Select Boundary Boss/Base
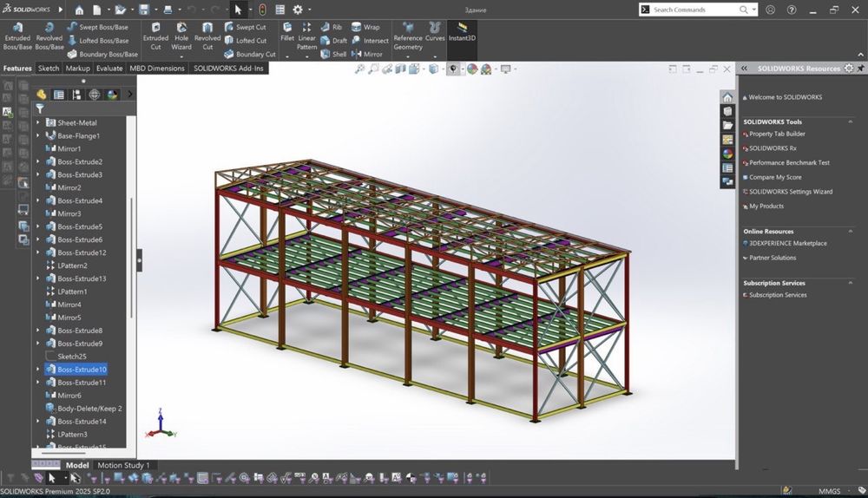This screenshot has height=498, width=868. (x=102, y=55)
